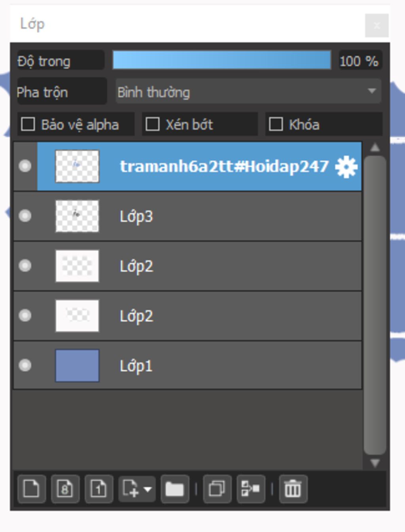
Task: Click the Lớp1 blue layer thumbnail
Action: point(77,365)
